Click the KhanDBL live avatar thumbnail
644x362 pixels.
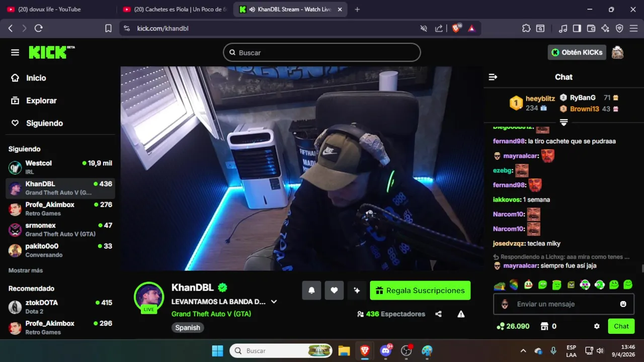point(149,297)
